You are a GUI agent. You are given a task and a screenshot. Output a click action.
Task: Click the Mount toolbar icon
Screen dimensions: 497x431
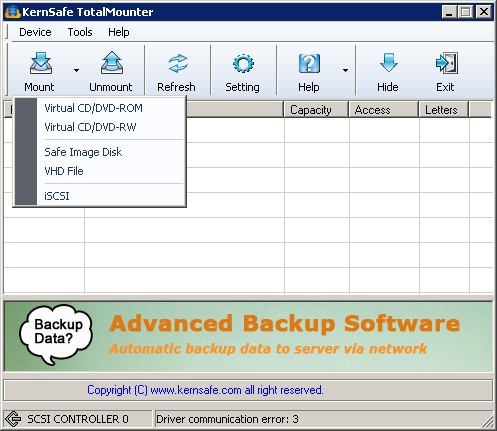point(40,63)
